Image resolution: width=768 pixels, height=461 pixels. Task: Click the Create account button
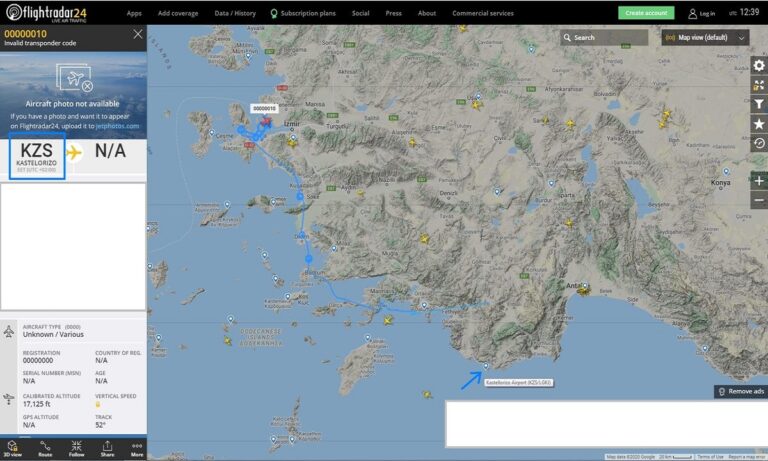645,13
